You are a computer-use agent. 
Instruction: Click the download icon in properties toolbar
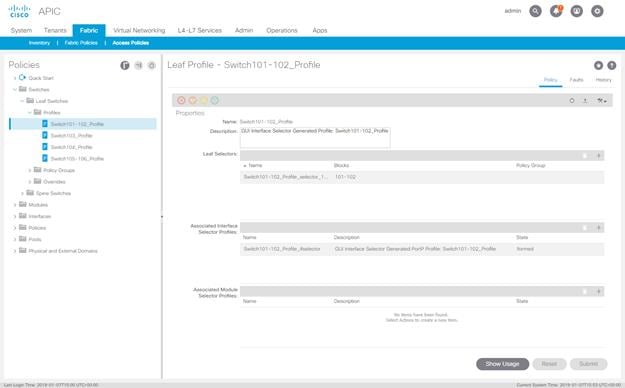(x=585, y=100)
